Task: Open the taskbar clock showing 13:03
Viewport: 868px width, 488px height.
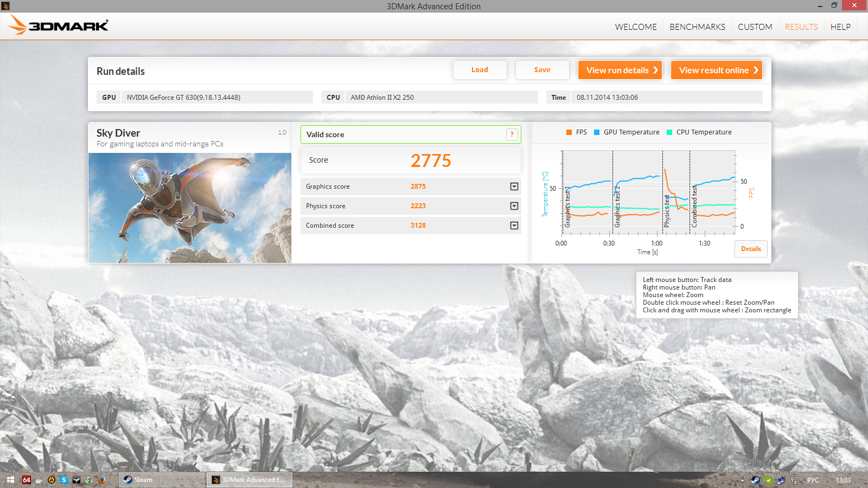Action: tap(843, 480)
